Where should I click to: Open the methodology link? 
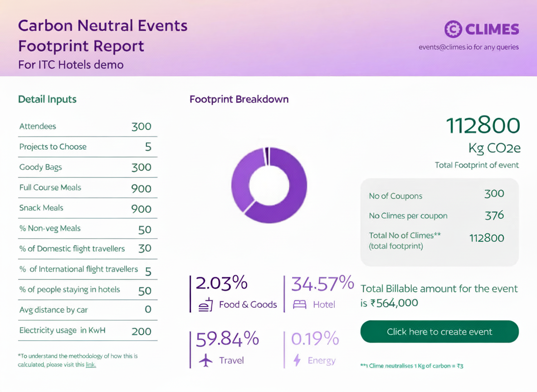91,365
